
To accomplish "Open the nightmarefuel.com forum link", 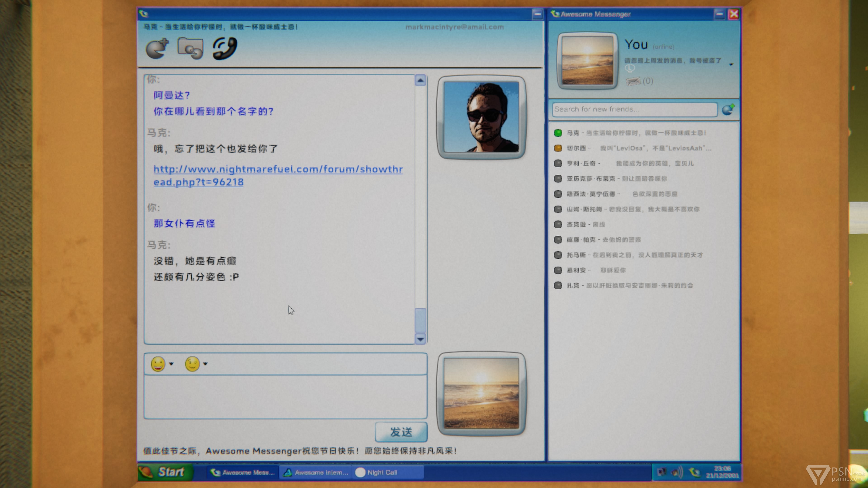I will pyautogui.click(x=278, y=176).
